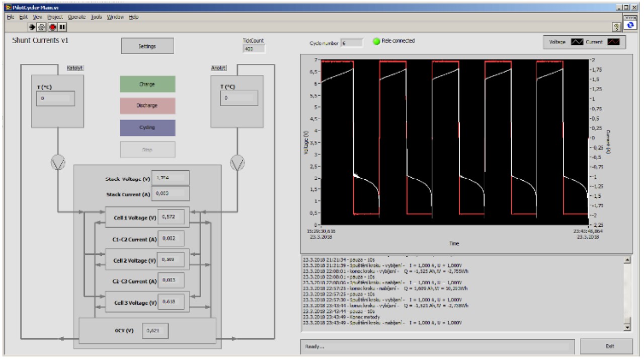Click the greyed Stop button

pyautogui.click(x=147, y=150)
